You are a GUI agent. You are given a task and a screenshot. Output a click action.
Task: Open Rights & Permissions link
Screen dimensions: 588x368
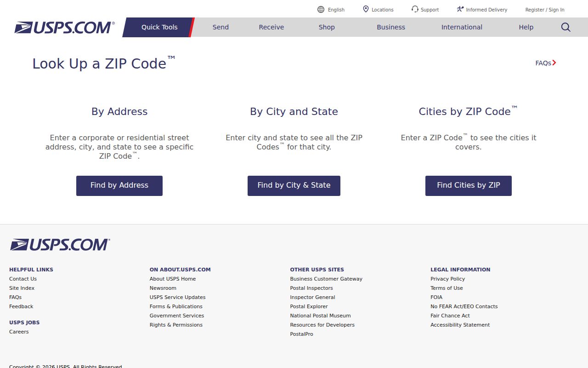176,325
